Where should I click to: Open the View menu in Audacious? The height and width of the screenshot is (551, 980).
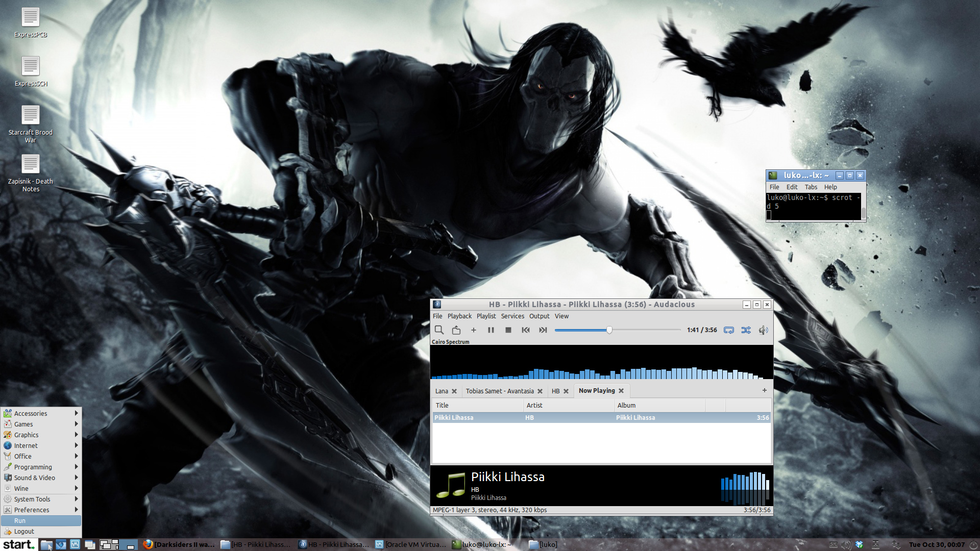click(x=561, y=316)
